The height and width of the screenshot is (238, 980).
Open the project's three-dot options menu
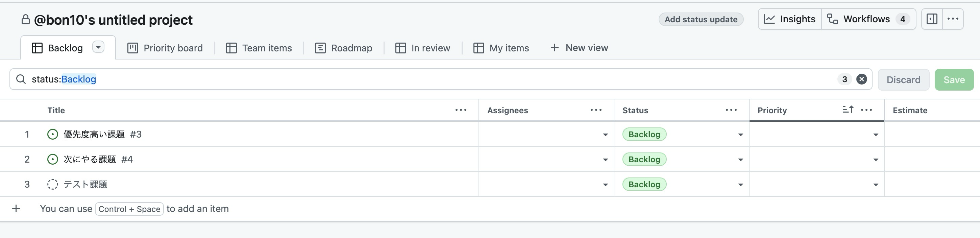tap(953, 19)
